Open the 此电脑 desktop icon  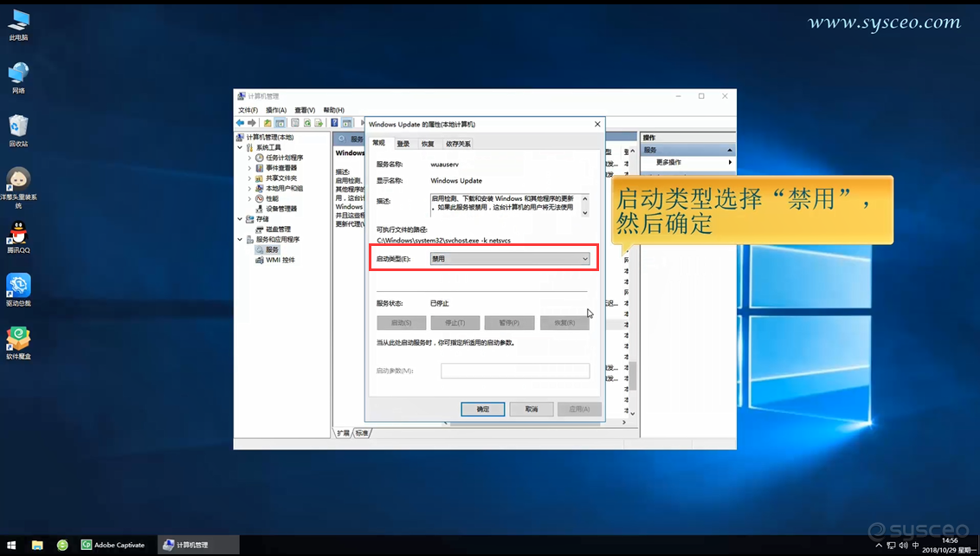19,24
